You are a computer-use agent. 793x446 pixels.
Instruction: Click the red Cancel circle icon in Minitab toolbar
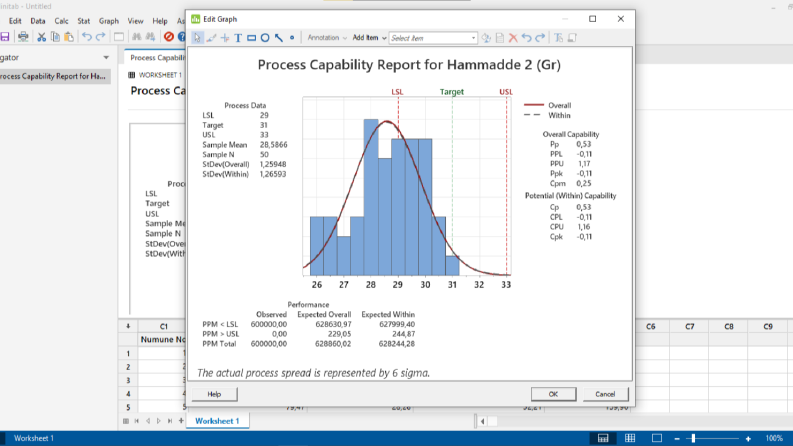(168, 36)
